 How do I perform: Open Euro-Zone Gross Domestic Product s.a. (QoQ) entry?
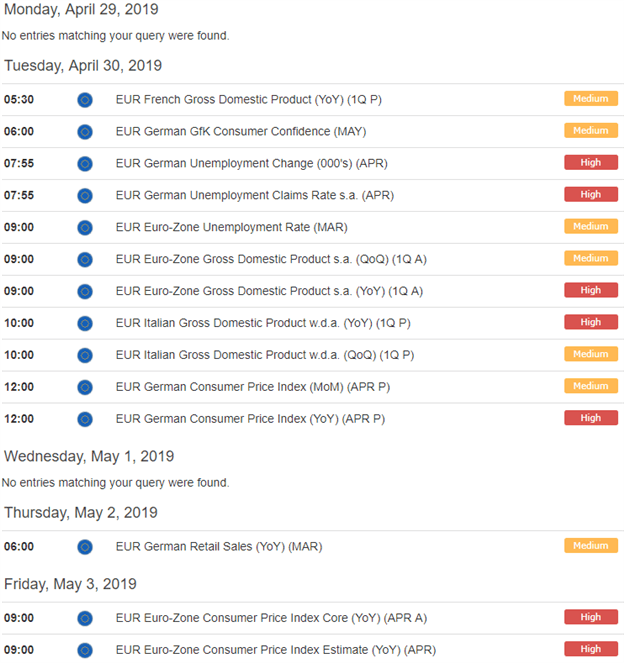pos(271,259)
